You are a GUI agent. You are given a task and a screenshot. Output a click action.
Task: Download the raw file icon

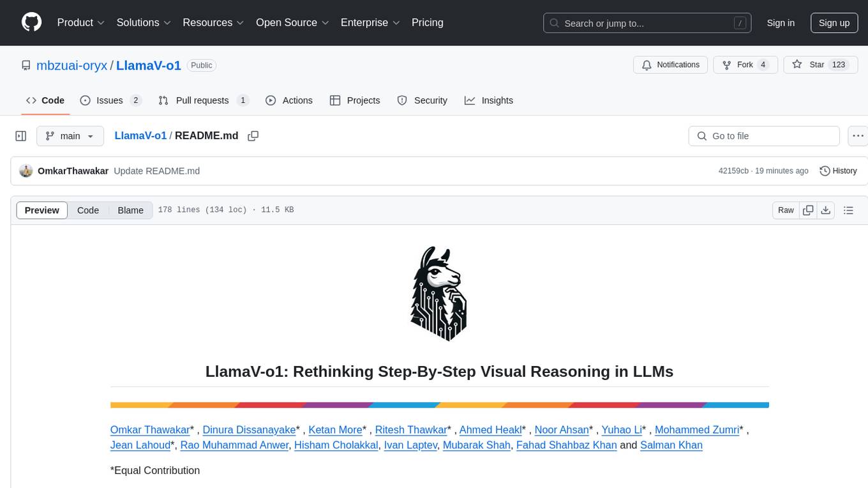pos(825,210)
